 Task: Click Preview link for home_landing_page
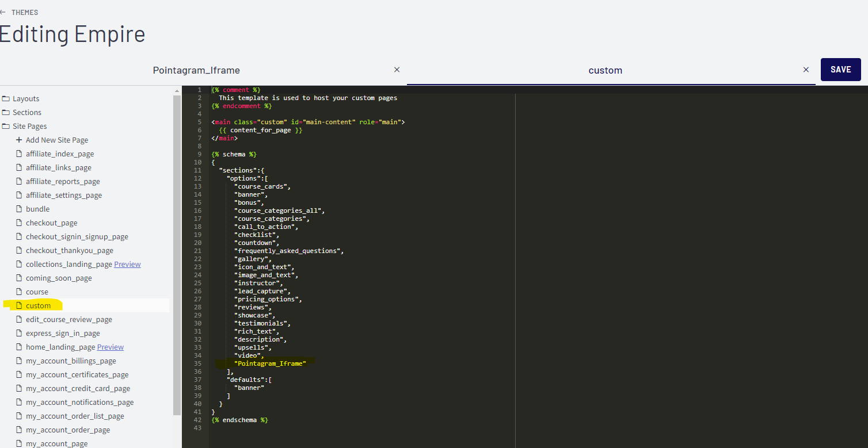click(x=111, y=347)
